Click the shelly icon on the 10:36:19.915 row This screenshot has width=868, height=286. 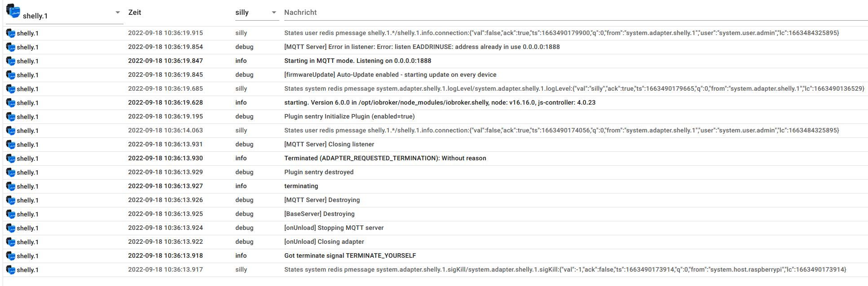click(x=10, y=33)
